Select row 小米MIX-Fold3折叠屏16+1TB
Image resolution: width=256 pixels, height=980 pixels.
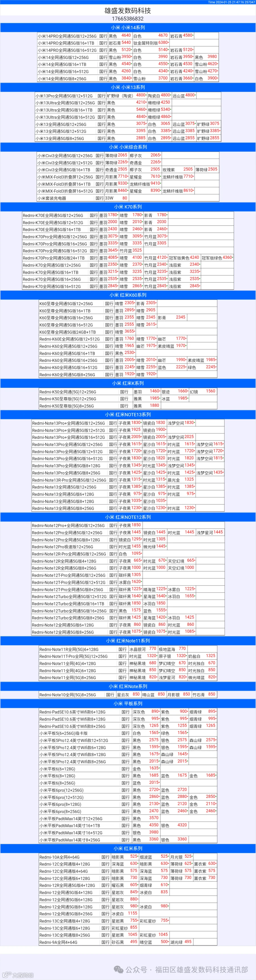pyautogui.click(x=128, y=184)
